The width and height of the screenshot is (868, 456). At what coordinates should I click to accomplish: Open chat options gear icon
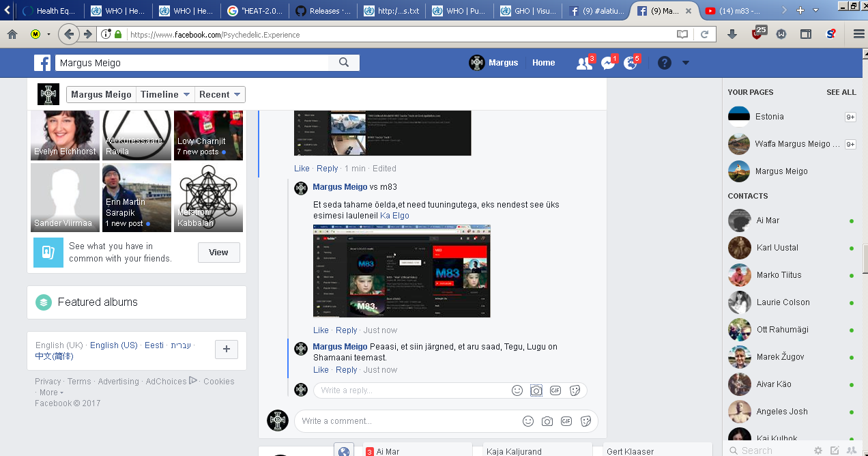point(818,451)
